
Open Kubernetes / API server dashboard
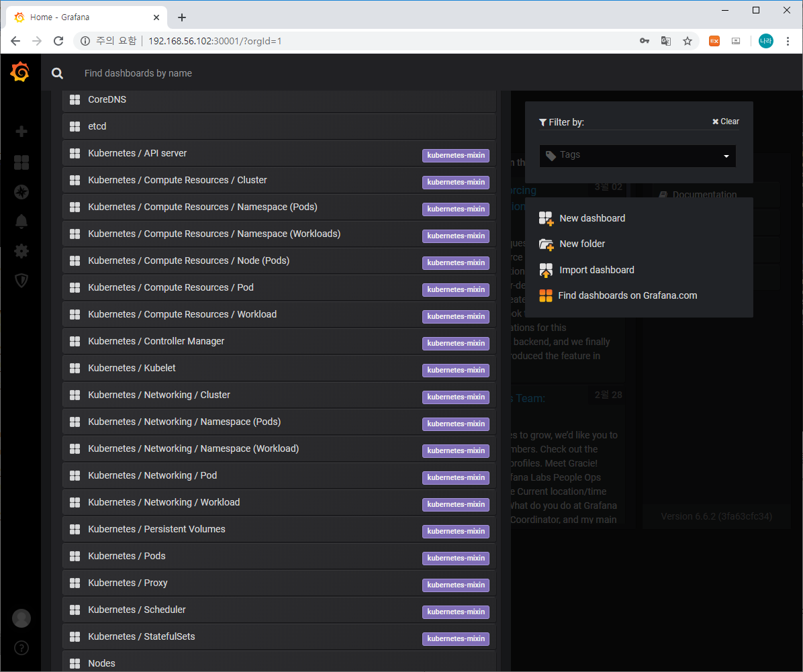(x=279, y=153)
